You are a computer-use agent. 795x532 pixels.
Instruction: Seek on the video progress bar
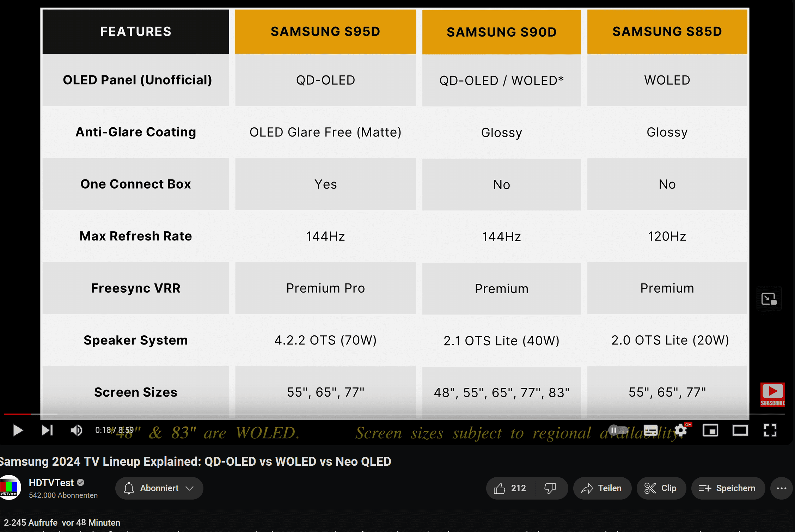[x=394, y=414]
